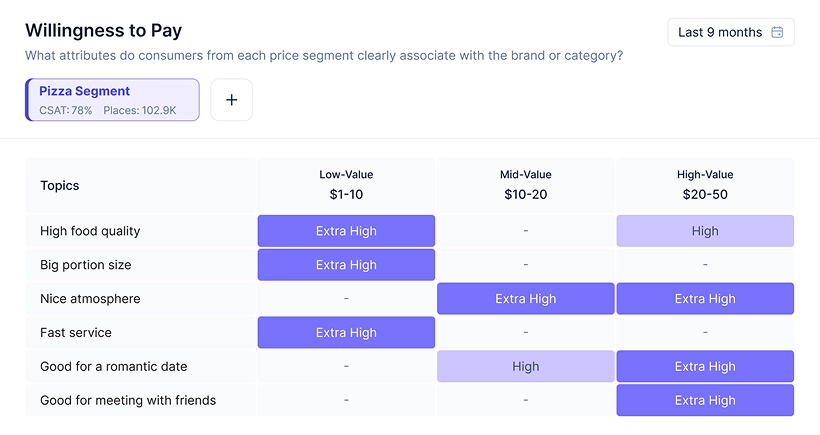Click Extra High cell for High food quality
Screen dimensions: 820x435
346,231
